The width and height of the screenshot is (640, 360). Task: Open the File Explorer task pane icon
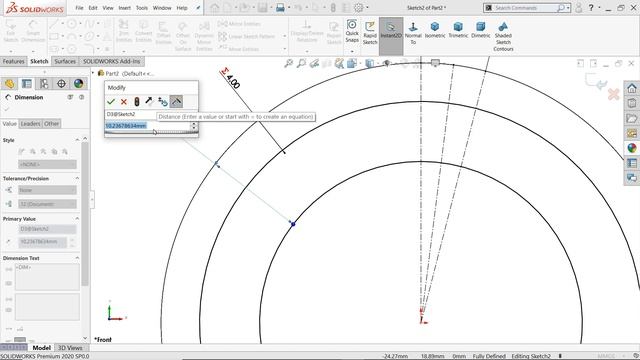click(632, 118)
